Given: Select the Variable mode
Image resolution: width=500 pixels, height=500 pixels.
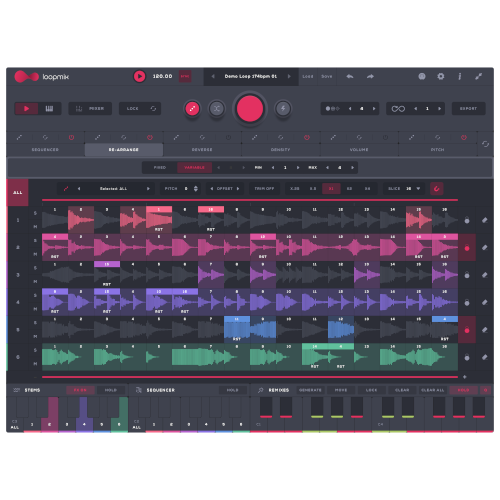Looking at the screenshot, I should click(x=194, y=167).
